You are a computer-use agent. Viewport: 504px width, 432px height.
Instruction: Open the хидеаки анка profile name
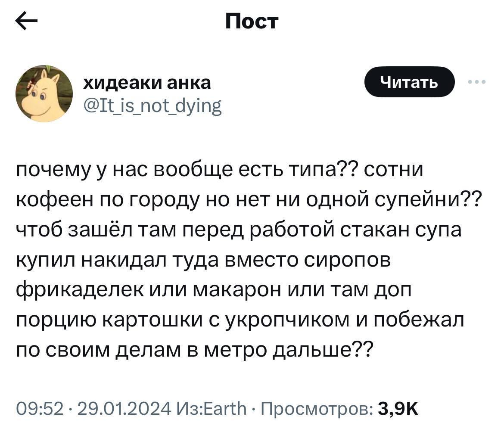147,82
